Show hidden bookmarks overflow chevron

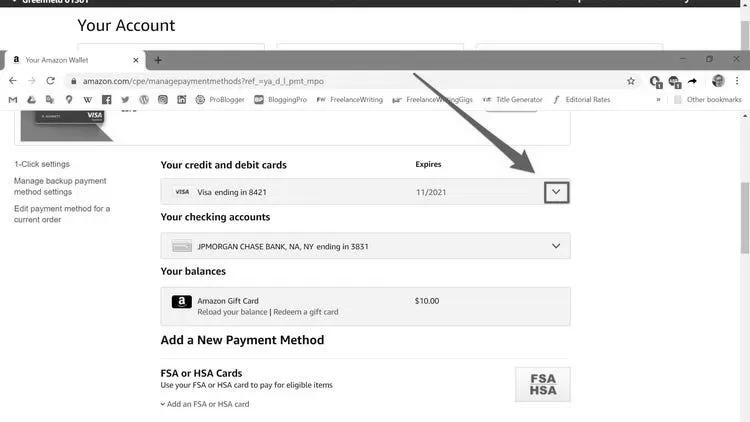click(658, 100)
